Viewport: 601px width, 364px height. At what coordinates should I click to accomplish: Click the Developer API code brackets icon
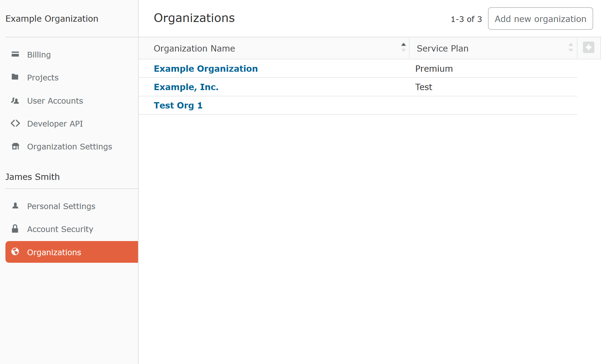point(15,123)
